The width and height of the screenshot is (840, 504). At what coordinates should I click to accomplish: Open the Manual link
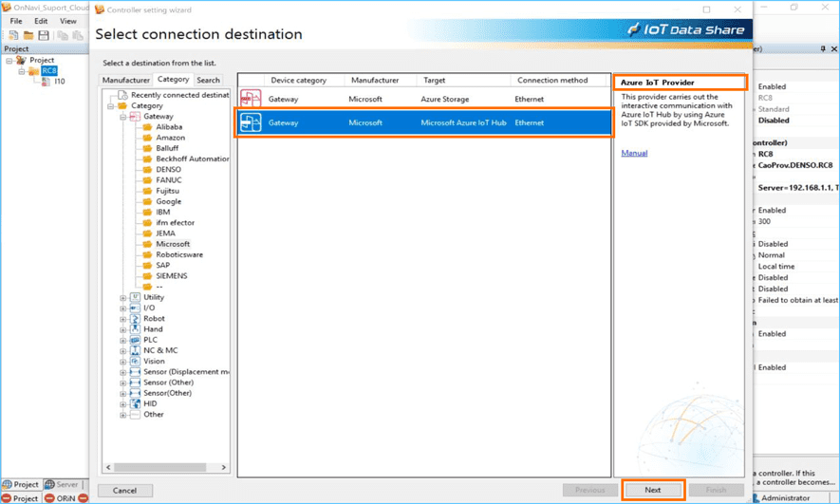(634, 153)
